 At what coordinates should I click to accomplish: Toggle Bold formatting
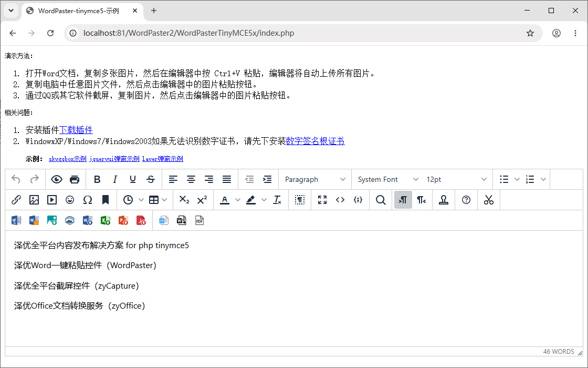[97, 179]
